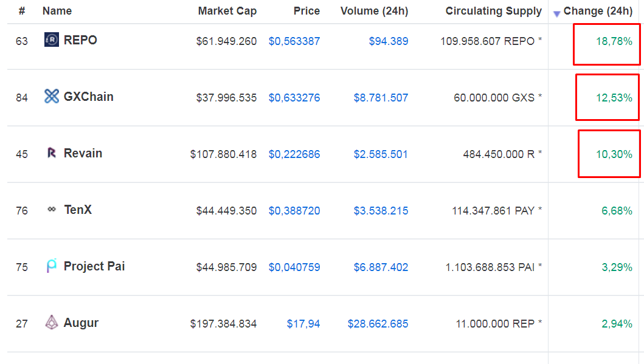
Task: Open the GXChain name link
Action: pos(89,97)
